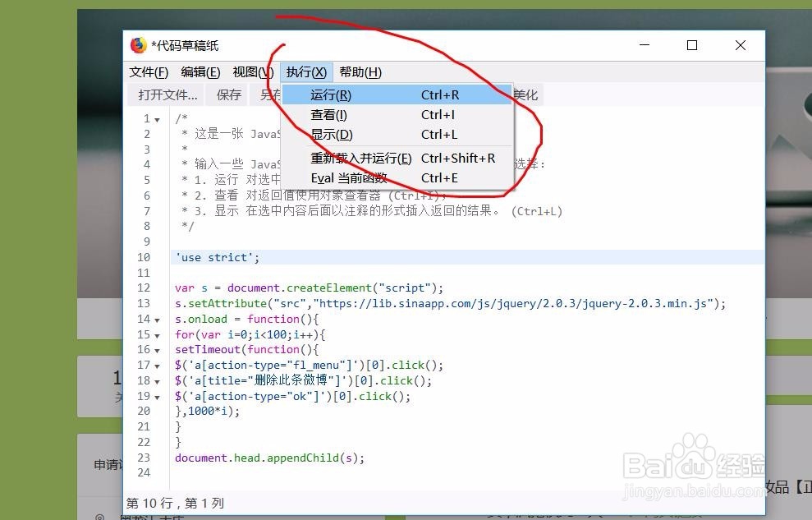Click the 删除此条微博 code line

pyautogui.click(x=304, y=380)
